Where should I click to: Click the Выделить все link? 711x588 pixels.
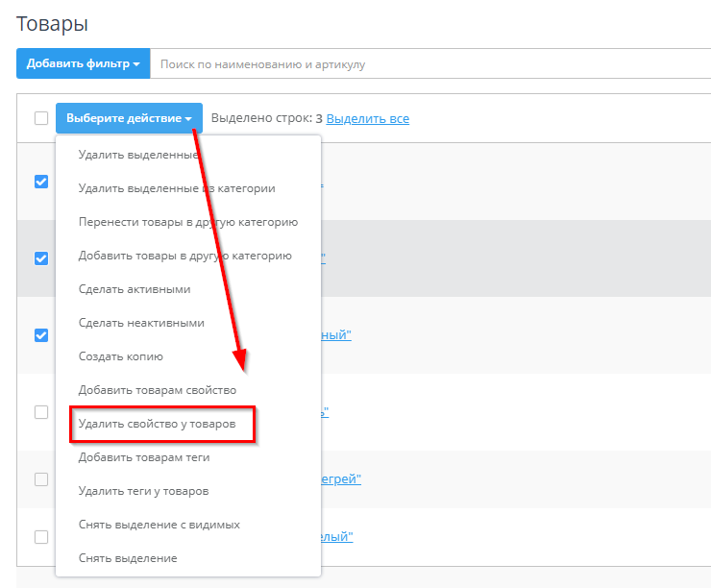[x=367, y=119]
